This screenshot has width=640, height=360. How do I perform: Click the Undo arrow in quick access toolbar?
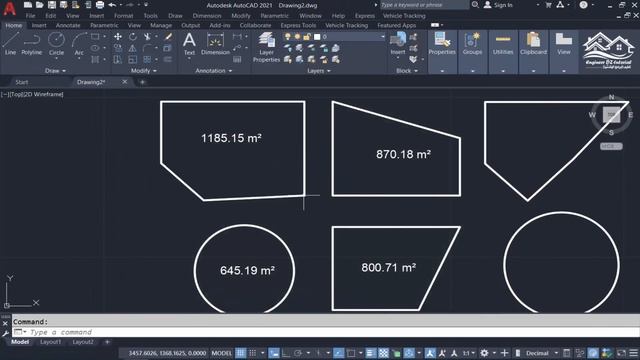click(x=112, y=5)
